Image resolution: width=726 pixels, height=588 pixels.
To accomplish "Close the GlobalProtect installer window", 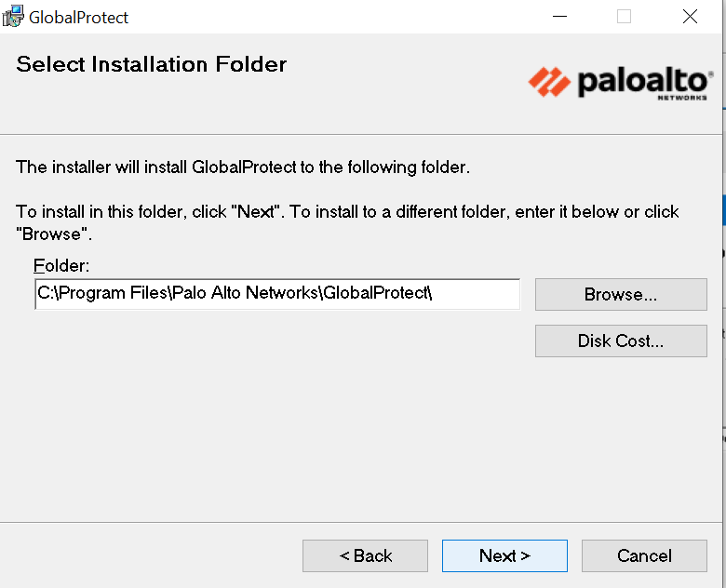I will 690,17.
